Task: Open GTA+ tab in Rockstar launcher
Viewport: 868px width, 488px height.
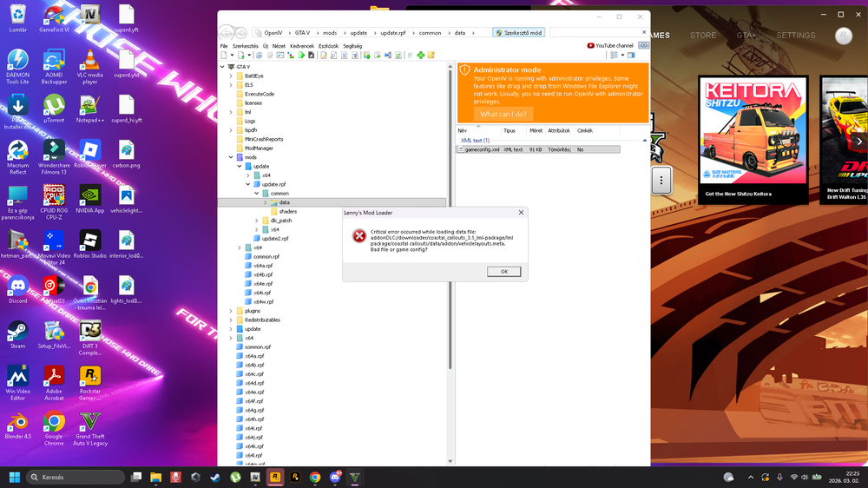Action: 746,35
